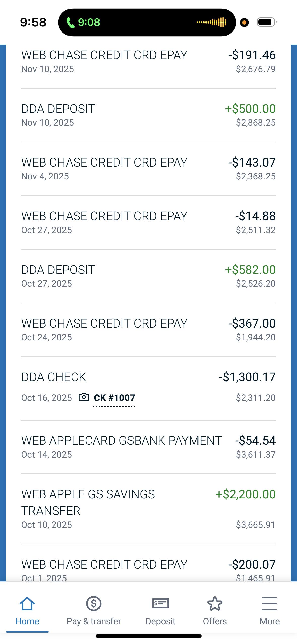Tap the Deposit check icon
This screenshot has width=297, height=644.
coord(160,604)
